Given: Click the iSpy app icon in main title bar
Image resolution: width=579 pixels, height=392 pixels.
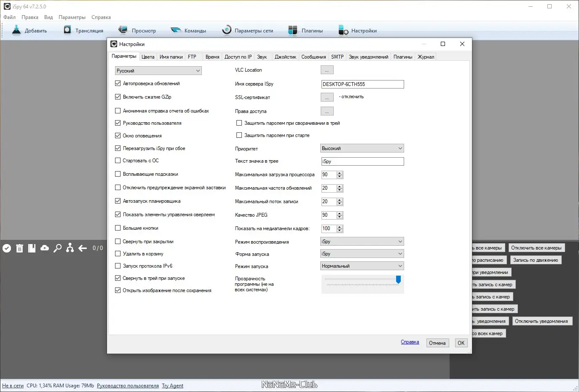Looking at the screenshot, I should [x=7, y=6].
